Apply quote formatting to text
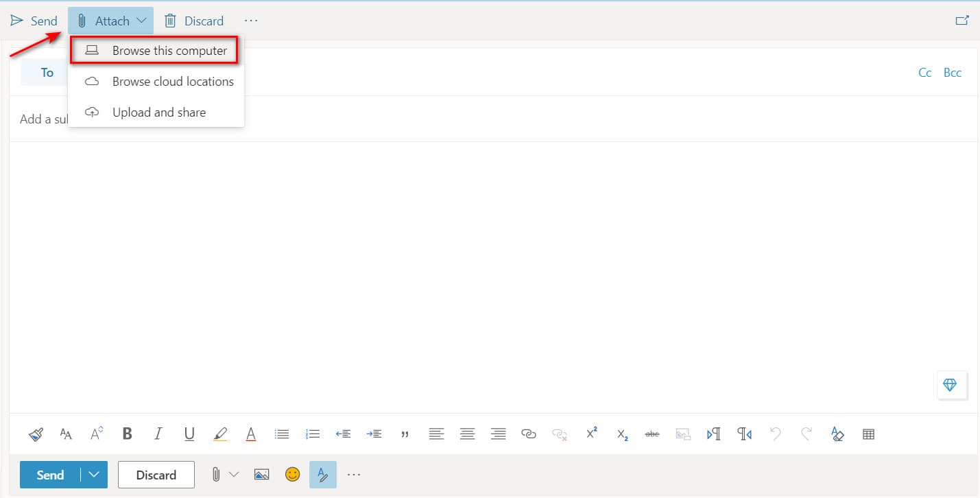Image resolution: width=980 pixels, height=498 pixels. click(405, 434)
